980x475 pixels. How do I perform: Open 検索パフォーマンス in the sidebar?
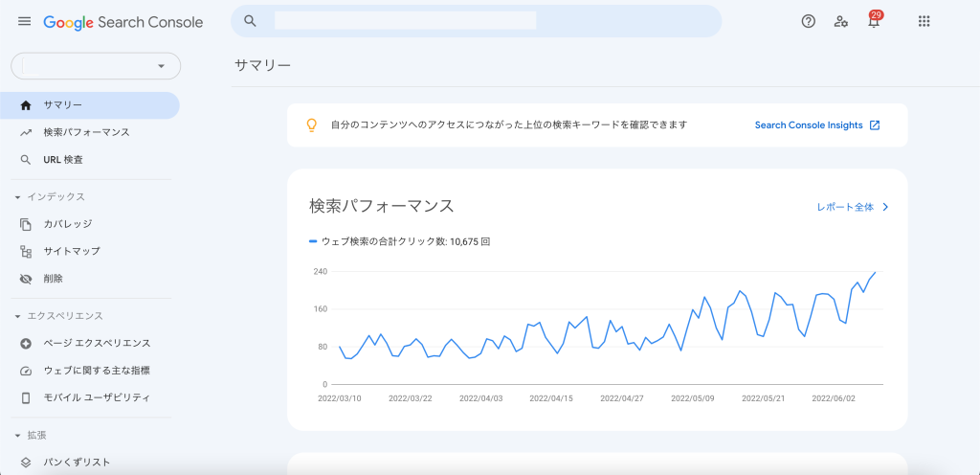(x=89, y=132)
